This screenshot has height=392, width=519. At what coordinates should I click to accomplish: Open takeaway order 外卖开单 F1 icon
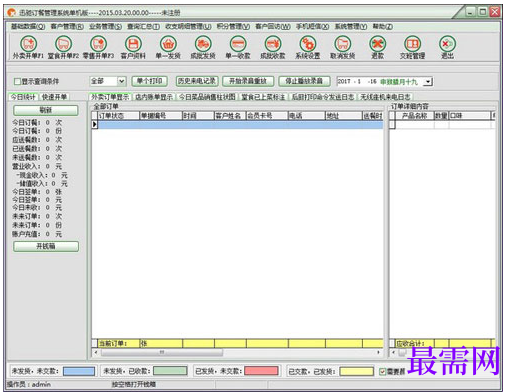coord(28,44)
